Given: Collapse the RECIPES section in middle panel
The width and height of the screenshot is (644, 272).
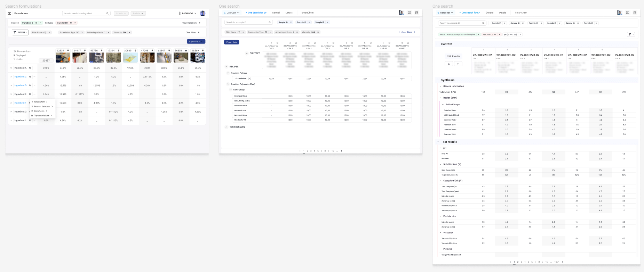Looking at the screenshot, I should click(x=226, y=67).
